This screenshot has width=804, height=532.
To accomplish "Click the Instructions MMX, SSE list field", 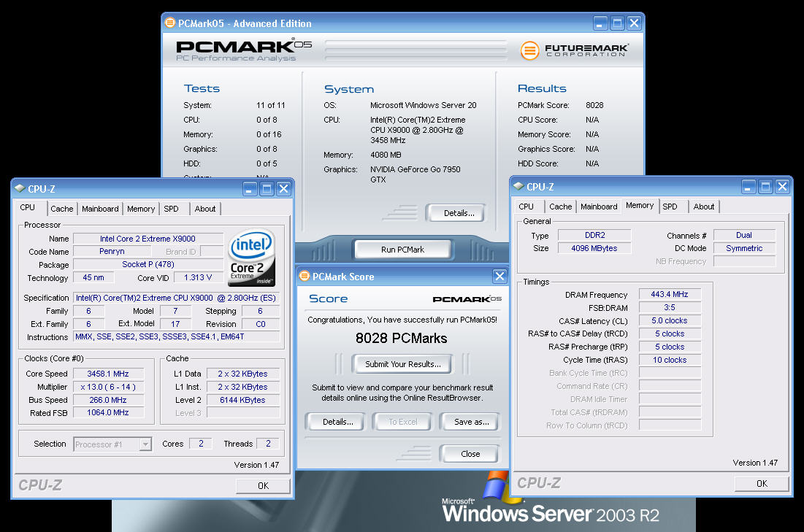I will coord(177,336).
